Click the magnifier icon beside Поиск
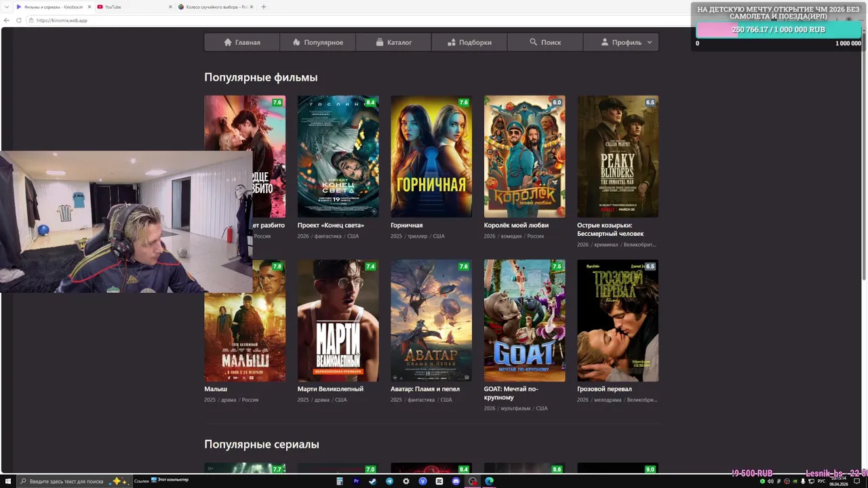This screenshot has height=488, width=868. pos(533,42)
